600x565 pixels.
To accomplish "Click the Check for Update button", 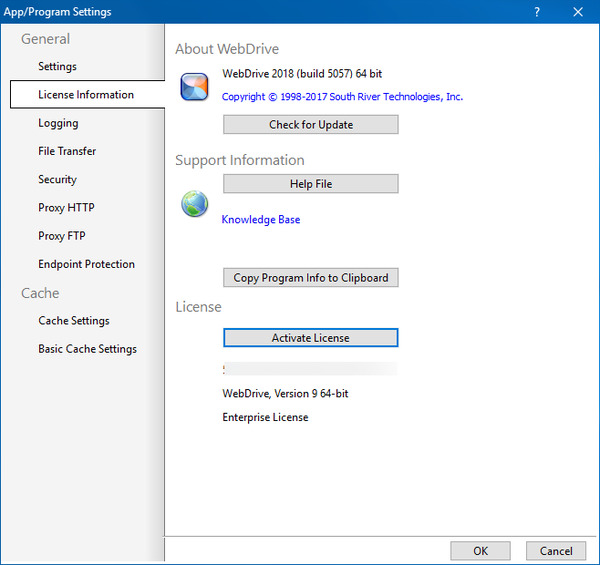I will tap(310, 125).
